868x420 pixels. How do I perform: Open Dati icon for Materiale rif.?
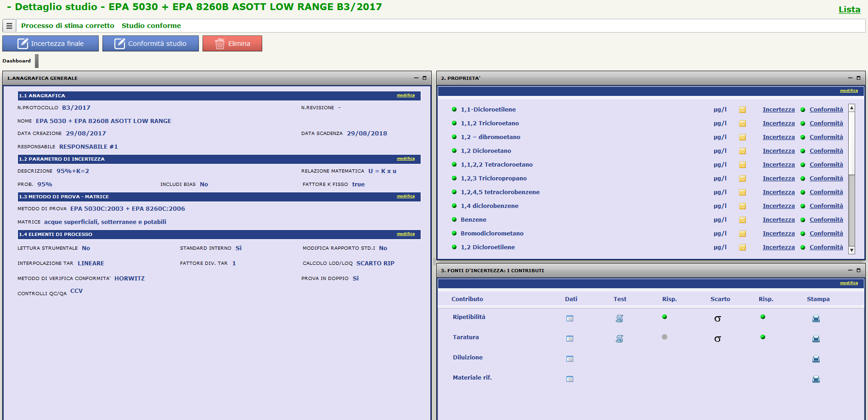click(x=569, y=379)
